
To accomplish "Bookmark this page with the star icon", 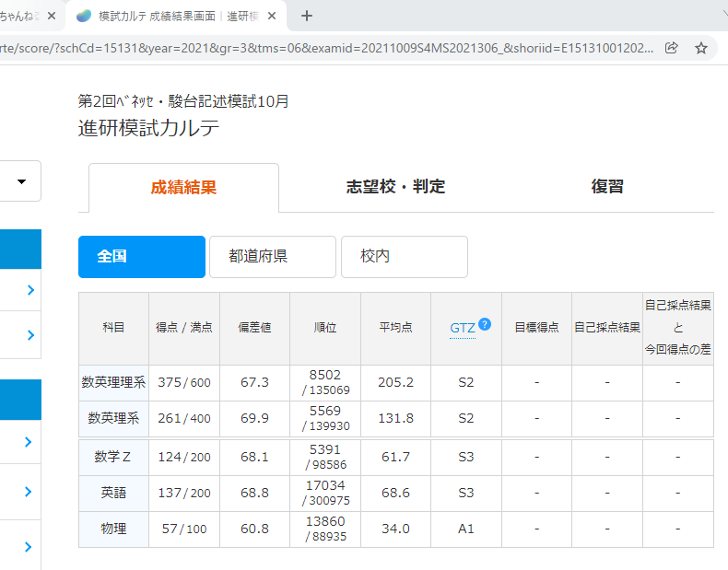I will (701, 48).
